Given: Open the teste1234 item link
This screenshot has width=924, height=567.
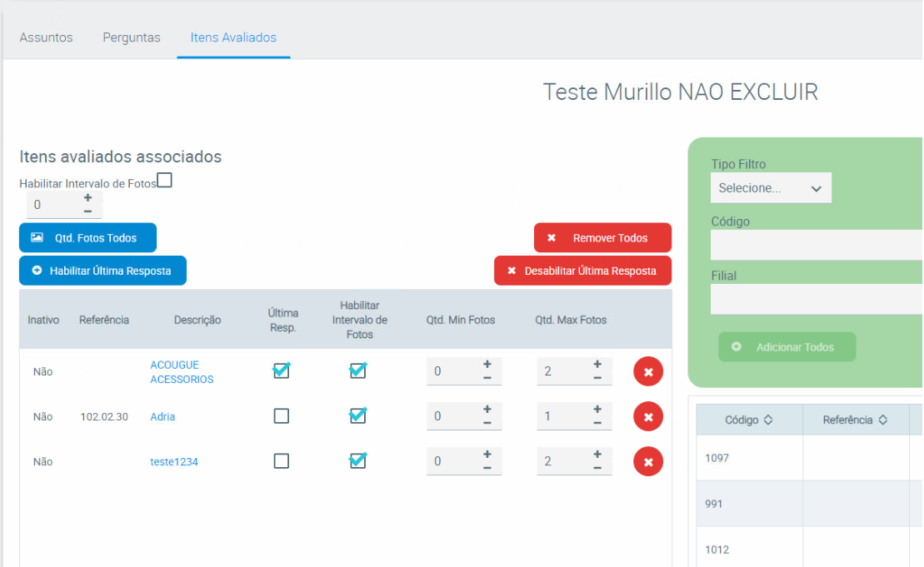Looking at the screenshot, I should point(174,462).
